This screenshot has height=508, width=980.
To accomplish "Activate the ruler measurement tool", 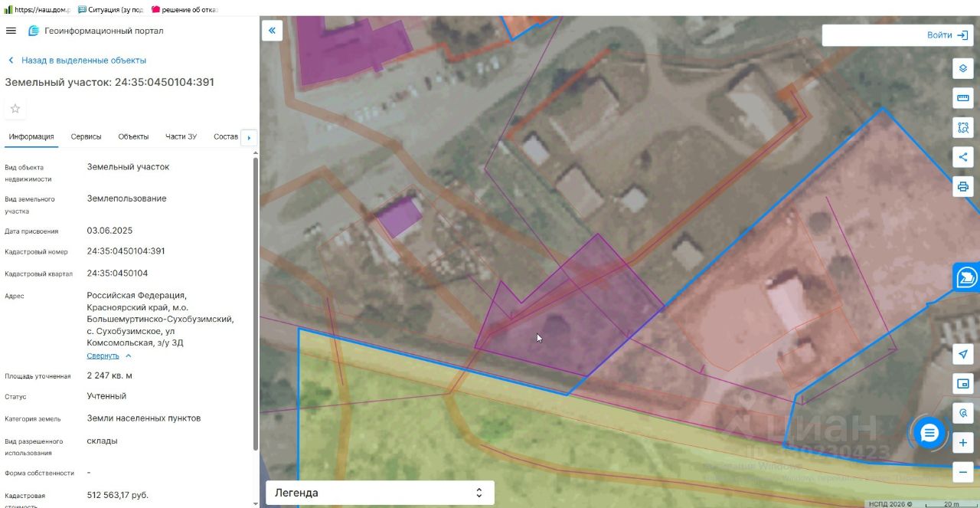I will (963, 98).
